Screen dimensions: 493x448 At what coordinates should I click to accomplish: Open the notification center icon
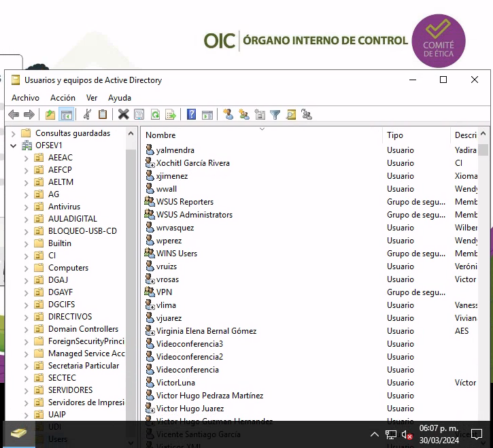(476, 434)
